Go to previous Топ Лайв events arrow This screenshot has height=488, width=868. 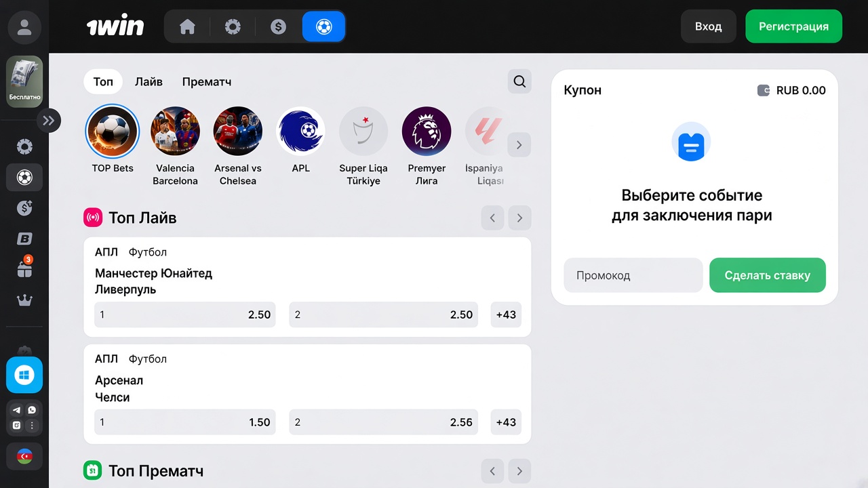click(x=493, y=218)
